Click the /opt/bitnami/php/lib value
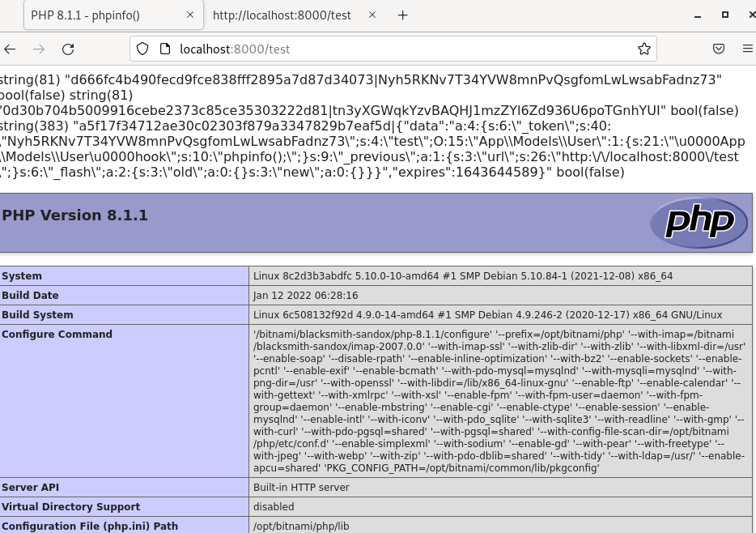Screen dimensions: 756x533 (301, 526)
